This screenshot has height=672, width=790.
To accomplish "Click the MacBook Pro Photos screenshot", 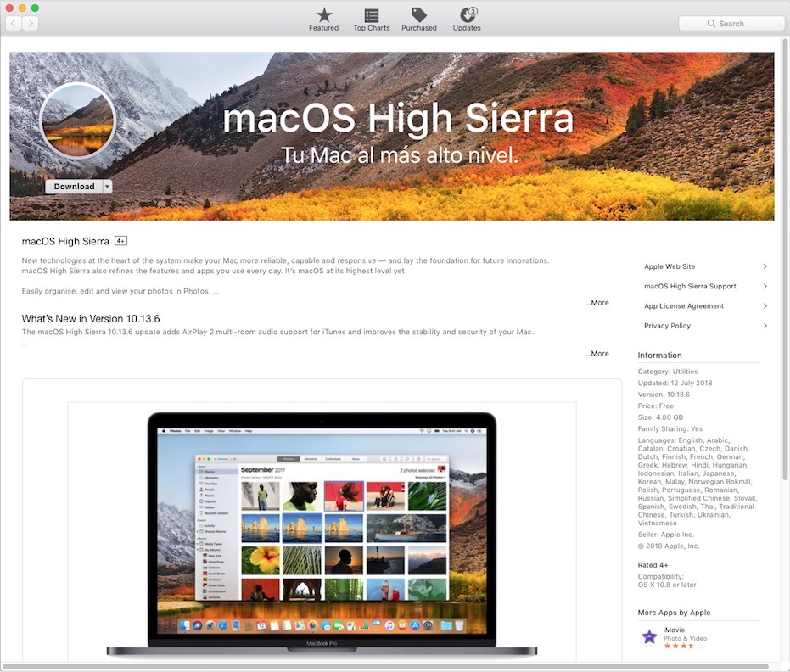I will pyautogui.click(x=322, y=533).
